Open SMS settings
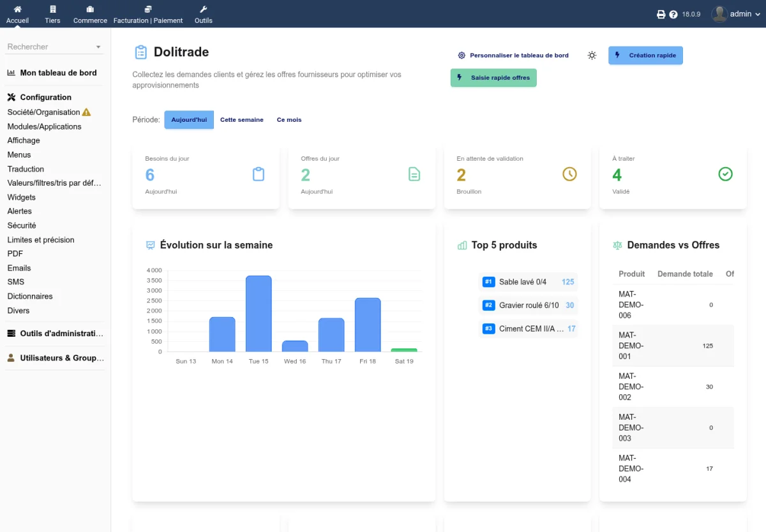766x532 pixels. tap(16, 282)
